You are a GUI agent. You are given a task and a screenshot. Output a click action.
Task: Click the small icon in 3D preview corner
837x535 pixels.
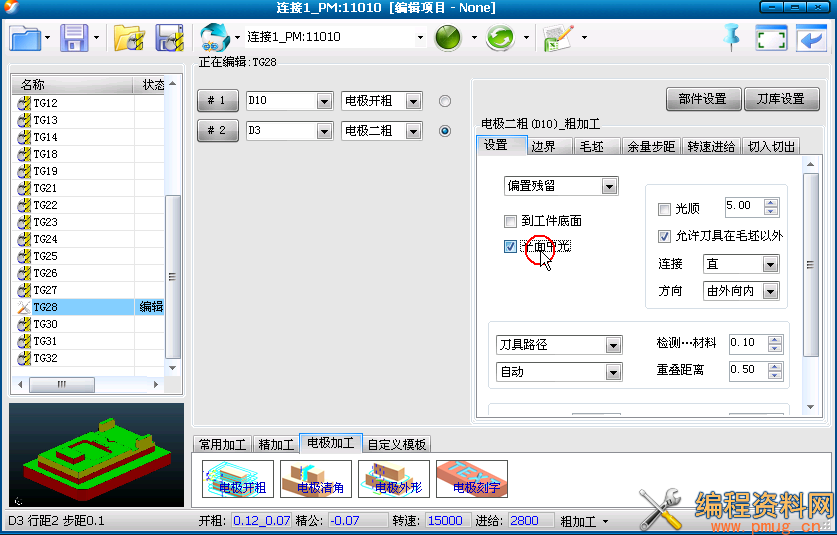tap(18, 500)
